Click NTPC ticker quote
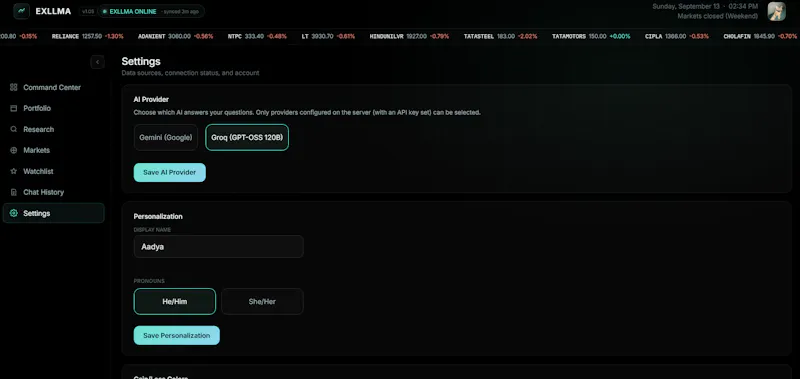This screenshot has width=800, height=379. pos(257,37)
